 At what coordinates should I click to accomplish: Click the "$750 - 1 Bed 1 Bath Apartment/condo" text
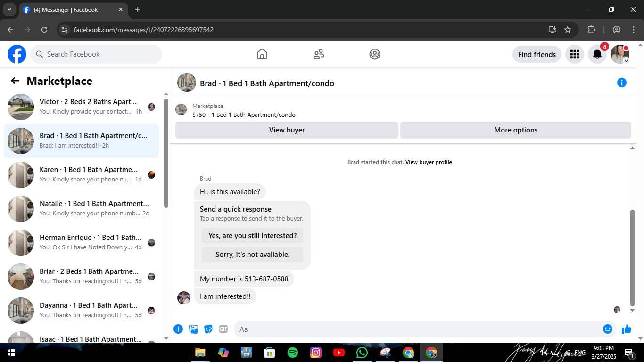tap(244, 115)
